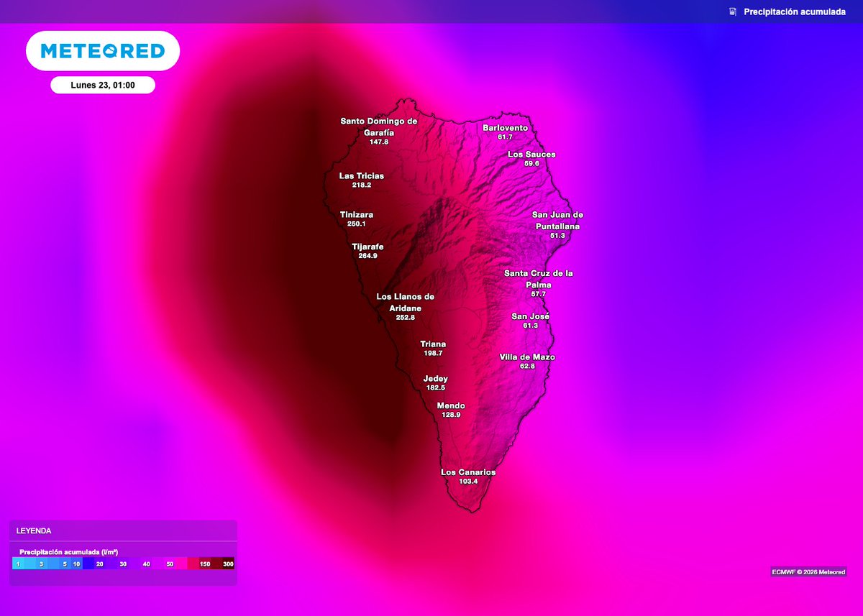The height and width of the screenshot is (616, 863).
Task: Click the 51.3 rainfall value
Action: [557, 236]
